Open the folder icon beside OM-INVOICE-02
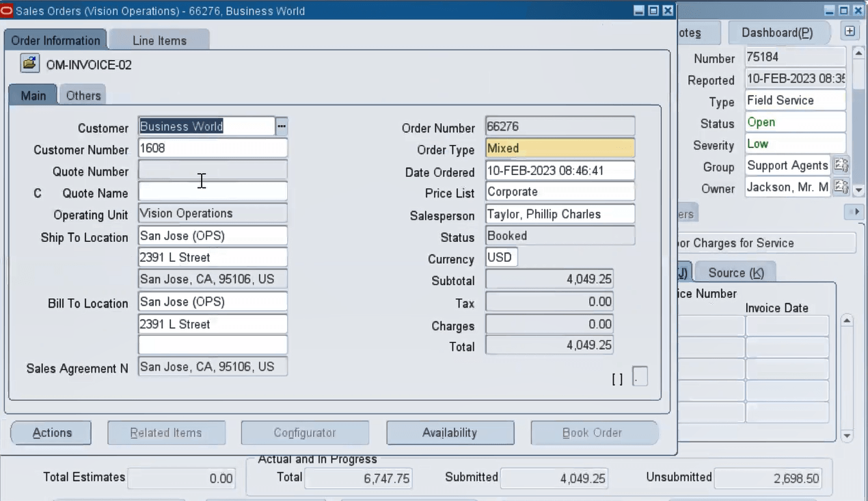 [29, 64]
